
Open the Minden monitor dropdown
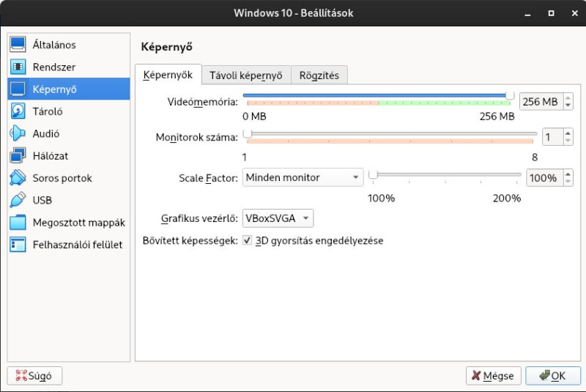pyautogui.click(x=303, y=177)
